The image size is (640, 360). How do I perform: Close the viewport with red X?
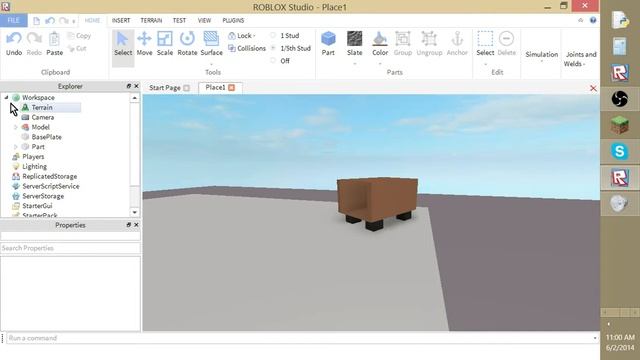pyautogui.click(x=593, y=88)
